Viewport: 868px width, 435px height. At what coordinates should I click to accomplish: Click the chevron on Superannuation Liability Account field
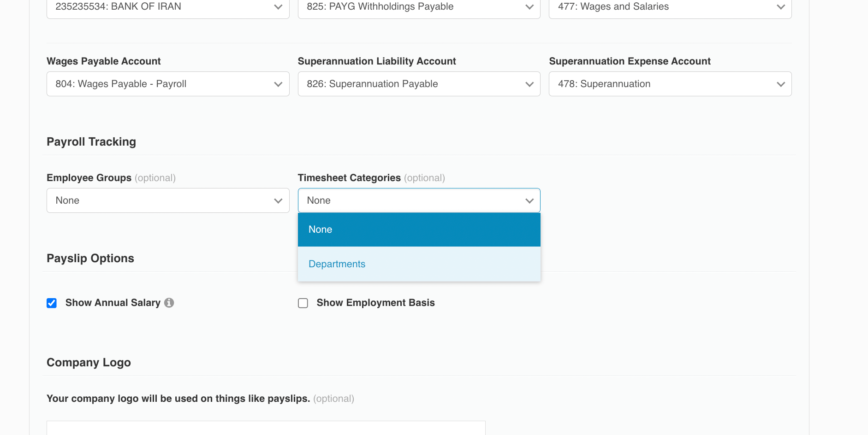pos(529,84)
